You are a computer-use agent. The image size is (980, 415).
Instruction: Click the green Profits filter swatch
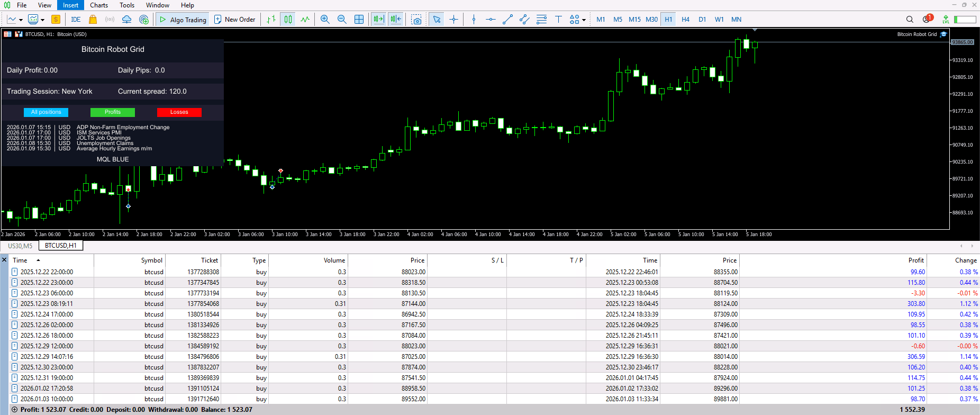(113, 112)
